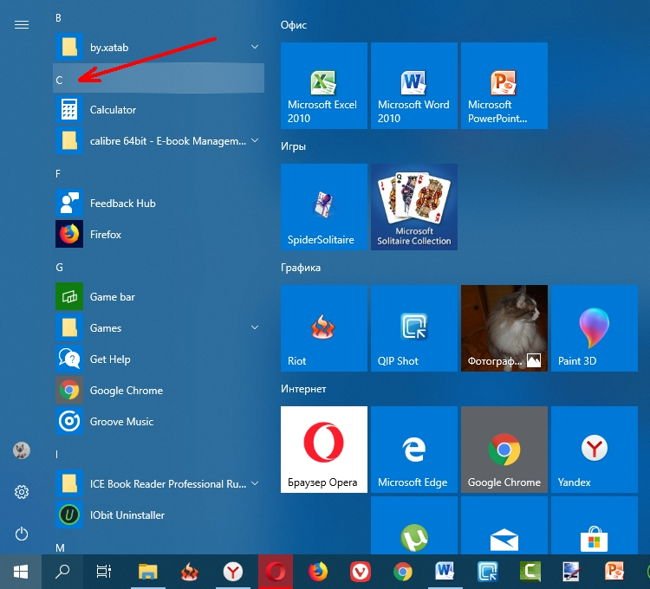Expand the calibre 64bit folder
Image resolution: width=650 pixels, height=589 pixels.
159,141
